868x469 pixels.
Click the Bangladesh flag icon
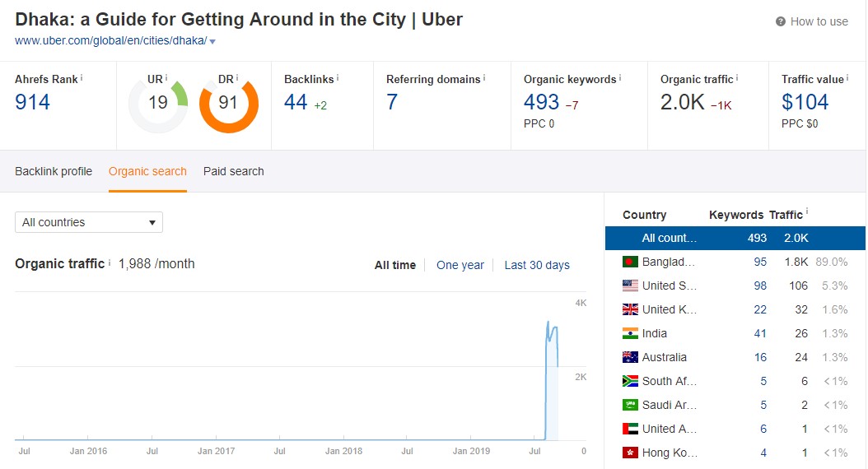tap(630, 262)
